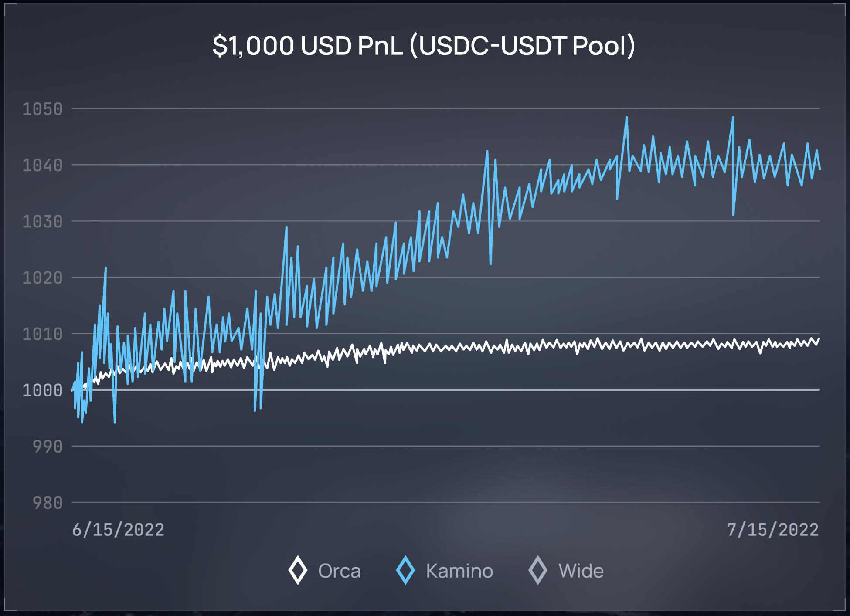The image size is (850, 616).
Task: Select the 1050 y-axis label
Action: [42, 109]
